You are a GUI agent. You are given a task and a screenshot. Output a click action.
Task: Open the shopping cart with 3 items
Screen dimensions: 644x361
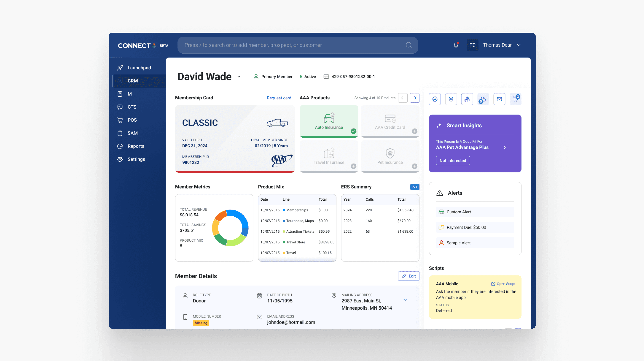pyautogui.click(x=515, y=99)
